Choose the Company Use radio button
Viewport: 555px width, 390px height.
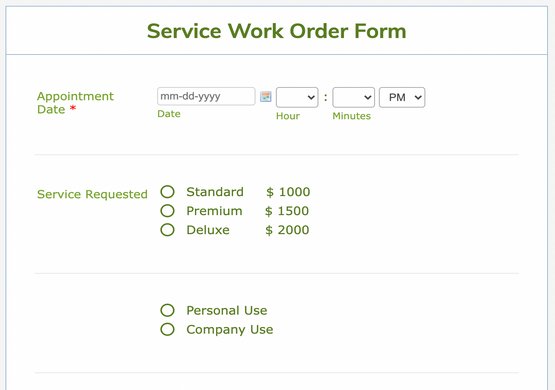coord(167,329)
